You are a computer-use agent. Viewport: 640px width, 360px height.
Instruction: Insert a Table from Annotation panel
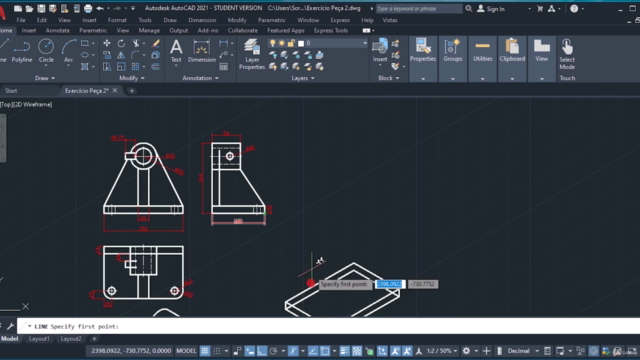(x=223, y=67)
